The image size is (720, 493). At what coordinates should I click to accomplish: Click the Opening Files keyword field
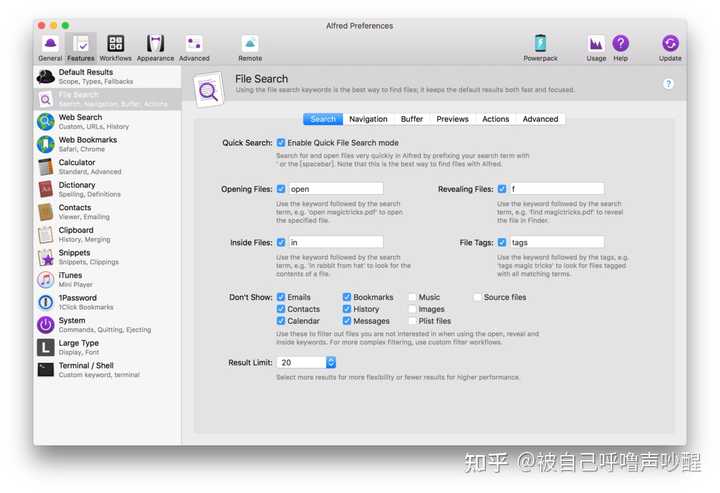336,189
